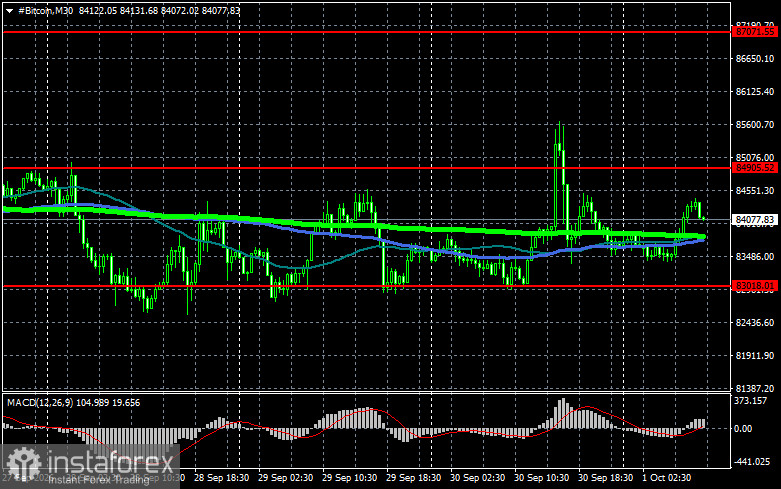Click the 86650.10 price axis value

click(755, 59)
